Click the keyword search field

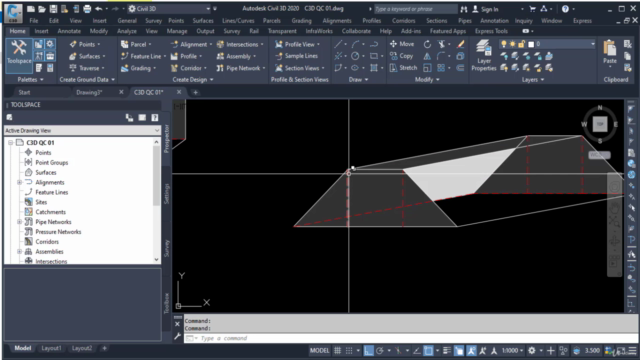pos(415,9)
